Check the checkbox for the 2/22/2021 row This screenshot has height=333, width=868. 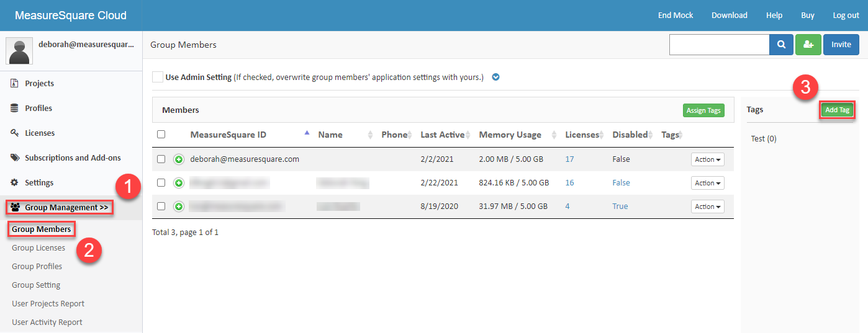(161, 183)
